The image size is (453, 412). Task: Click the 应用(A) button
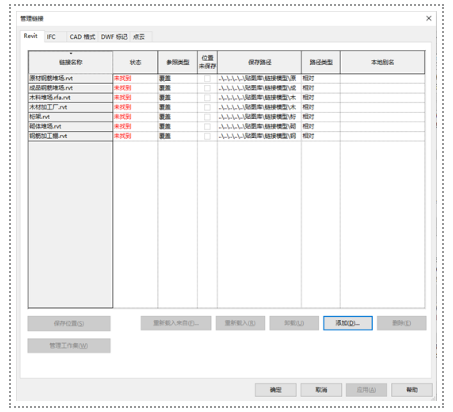[366, 390]
